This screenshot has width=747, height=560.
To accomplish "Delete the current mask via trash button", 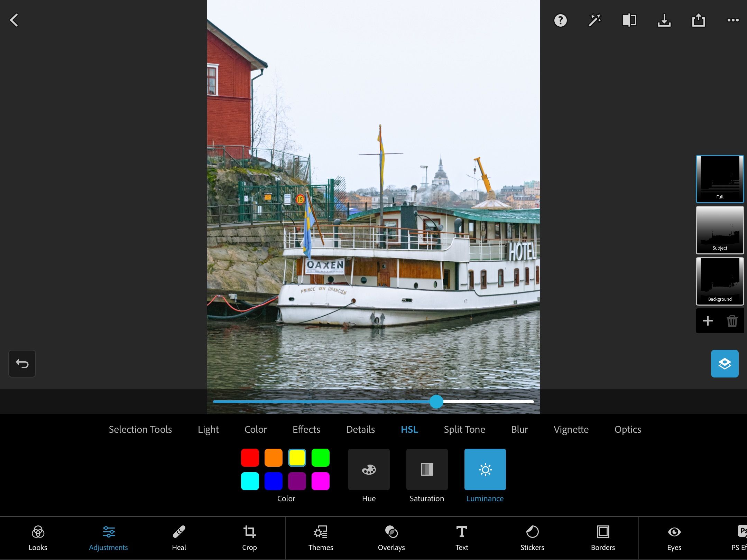I will (732, 321).
